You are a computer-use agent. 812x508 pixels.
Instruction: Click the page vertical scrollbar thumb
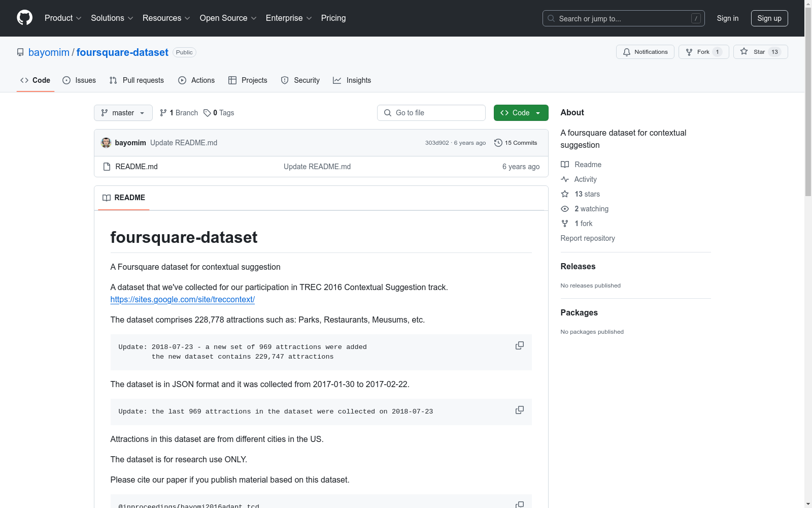point(808,102)
